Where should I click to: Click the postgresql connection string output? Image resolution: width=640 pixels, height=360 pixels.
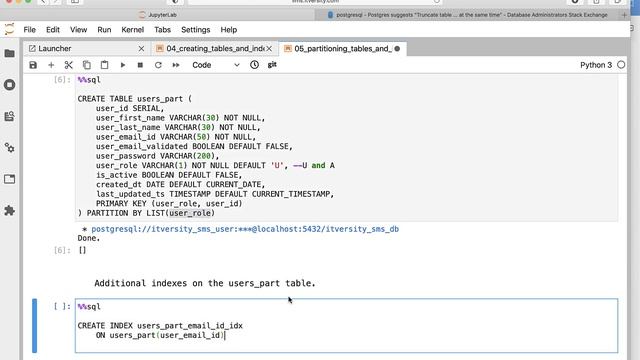pos(245,229)
